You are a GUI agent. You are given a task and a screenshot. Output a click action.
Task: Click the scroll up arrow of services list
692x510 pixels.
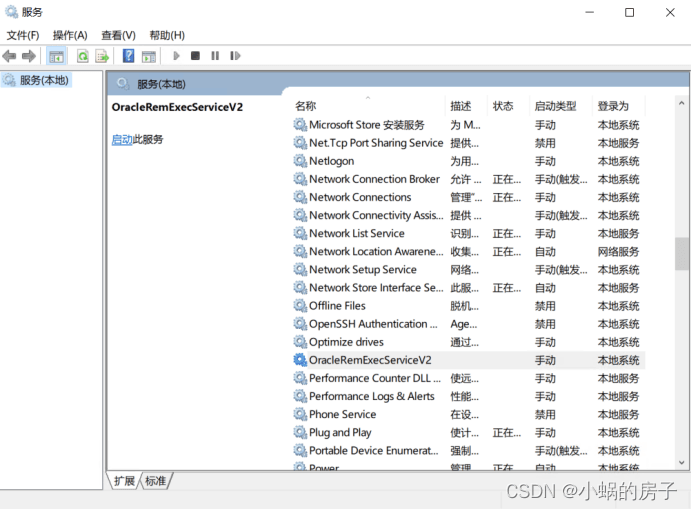pos(681,103)
